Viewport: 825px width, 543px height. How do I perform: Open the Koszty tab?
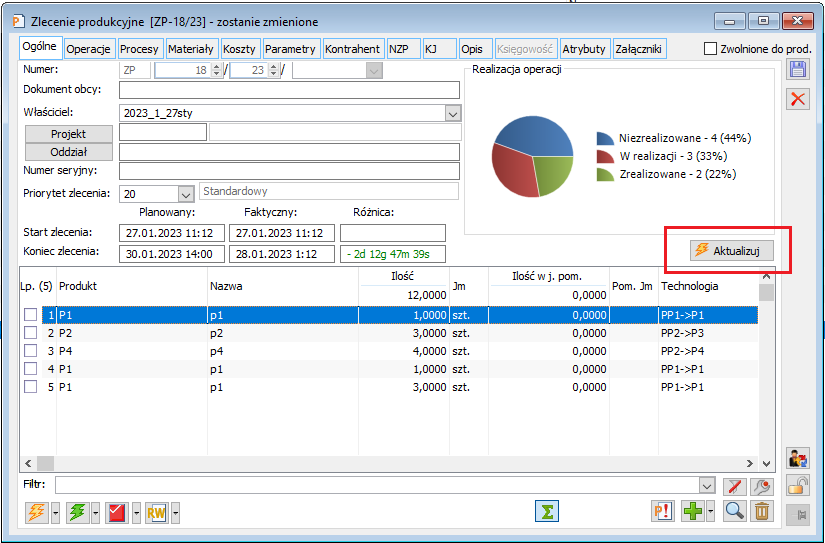pos(239,49)
